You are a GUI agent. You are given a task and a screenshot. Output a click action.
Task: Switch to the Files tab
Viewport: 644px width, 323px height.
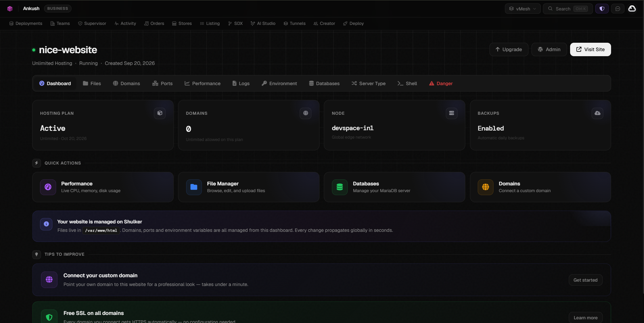(92, 83)
